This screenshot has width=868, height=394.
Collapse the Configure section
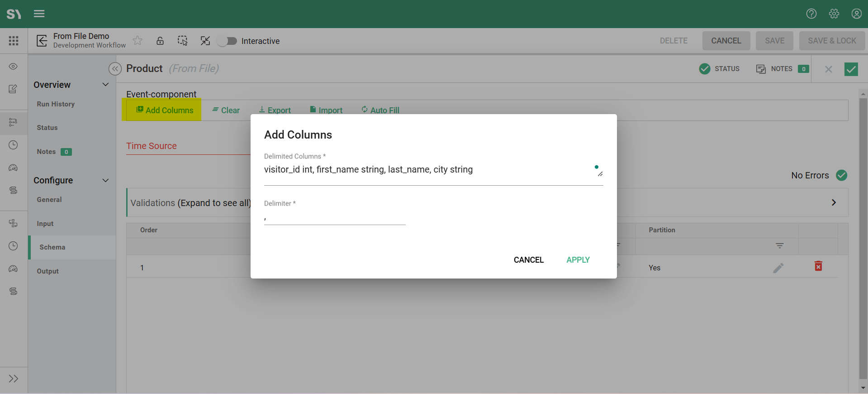click(105, 180)
